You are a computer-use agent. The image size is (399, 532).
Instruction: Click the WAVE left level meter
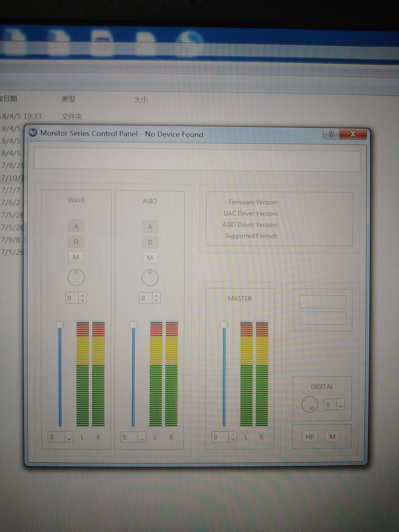(83, 374)
